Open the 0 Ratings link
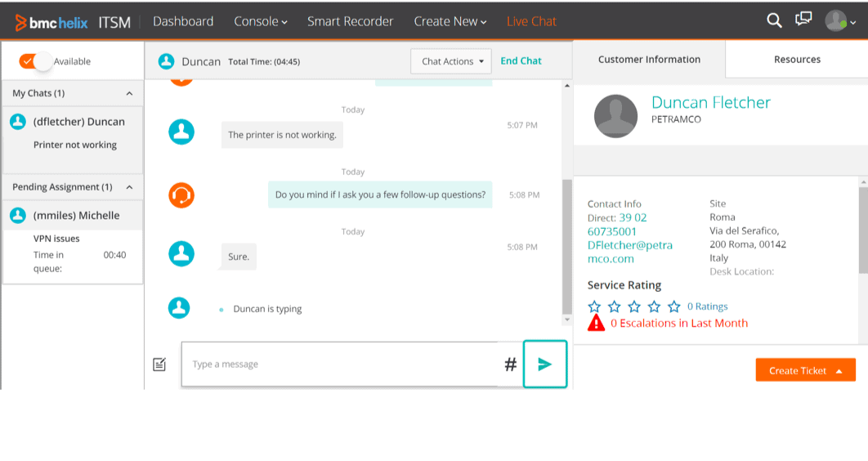868x461 pixels. pyautogui.click(x=708, y=306)
